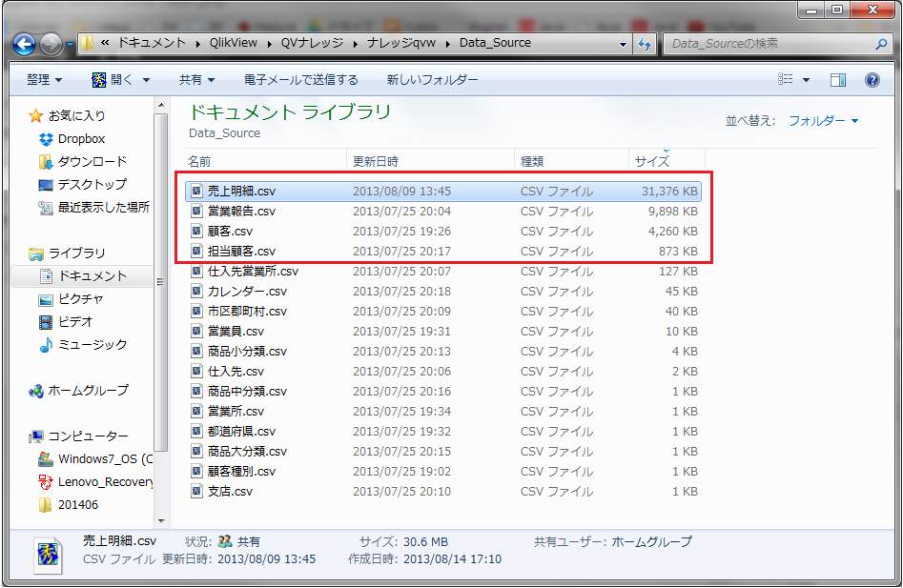The height and width of the screenshot is (588, 903).
Task: Open the 並べ替え フォルダー dropdown
Action: pyautogui.click(x=824, y=121)
